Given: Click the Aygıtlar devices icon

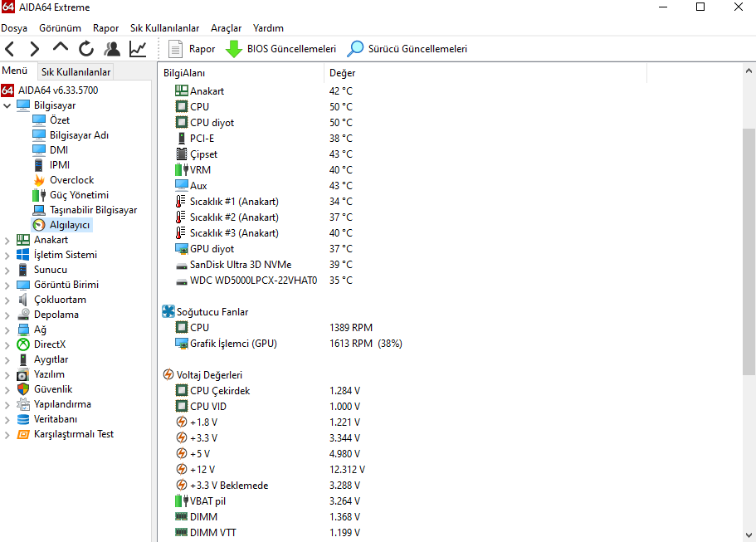Looking at the screenshot, I should pos(23,359).
